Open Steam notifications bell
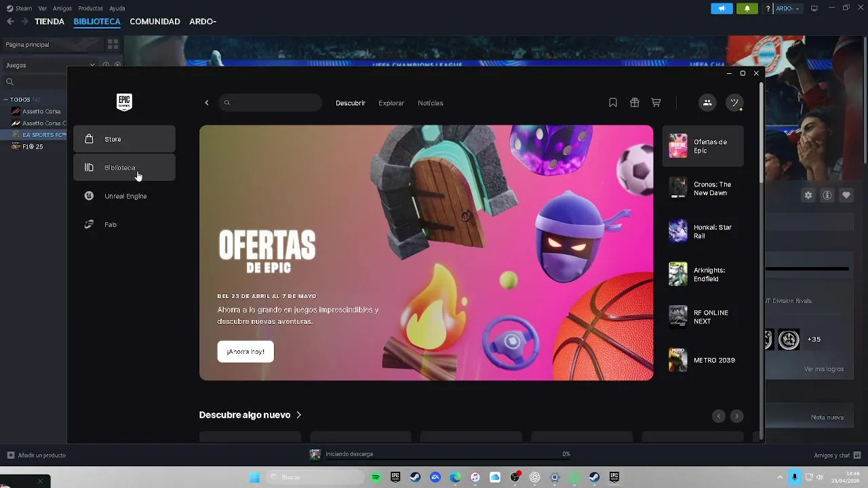The height and width of the screenshot is (488, 868). [x=747, y=8]
